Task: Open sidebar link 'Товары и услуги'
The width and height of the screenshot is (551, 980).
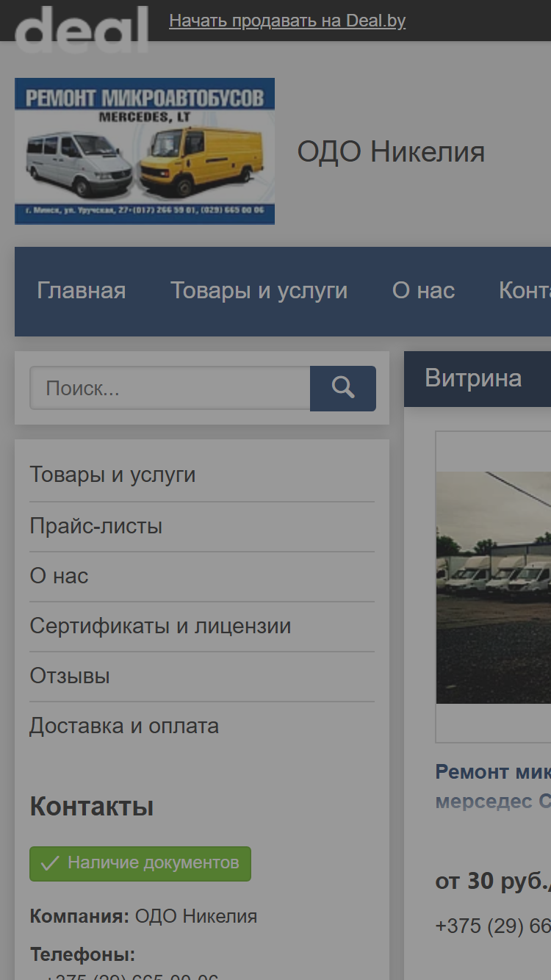Action: tap(112, 475)
